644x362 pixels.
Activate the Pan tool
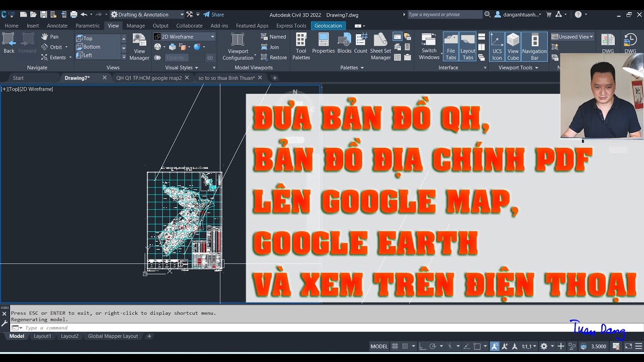pyautogui.click(x=50, y=37)
